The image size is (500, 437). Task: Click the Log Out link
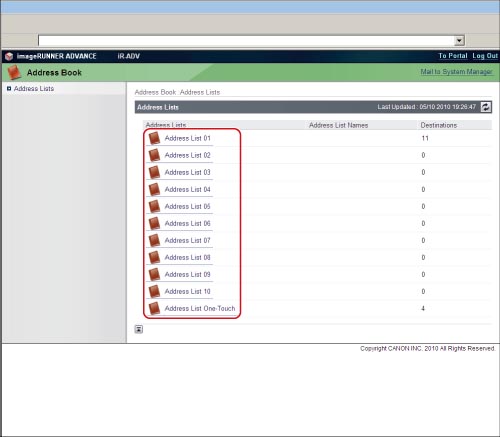coord(485,56)
